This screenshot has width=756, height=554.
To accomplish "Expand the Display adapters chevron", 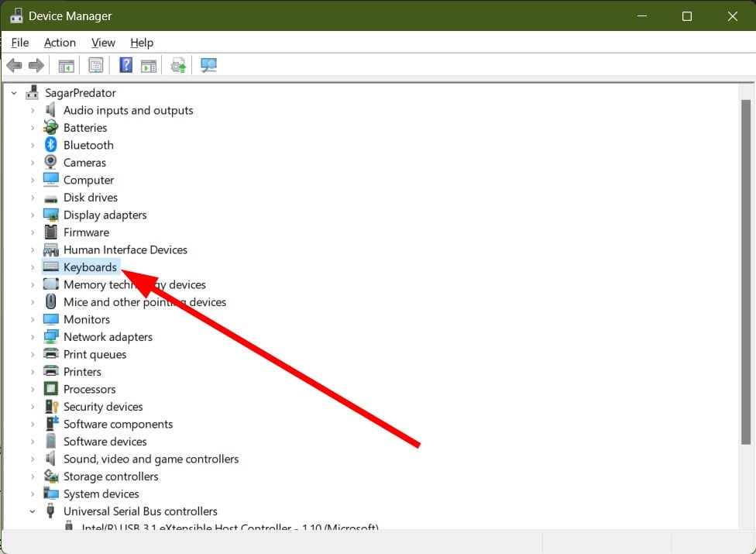I will 33,215.
